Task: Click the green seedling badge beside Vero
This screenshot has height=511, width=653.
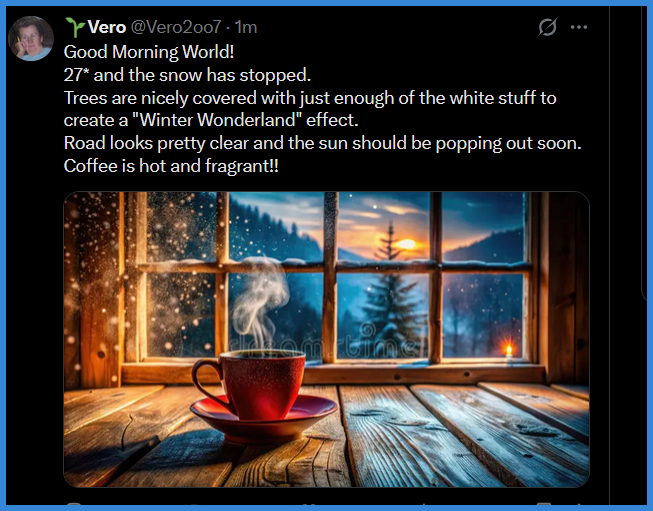Action: (x=75, y=27)
